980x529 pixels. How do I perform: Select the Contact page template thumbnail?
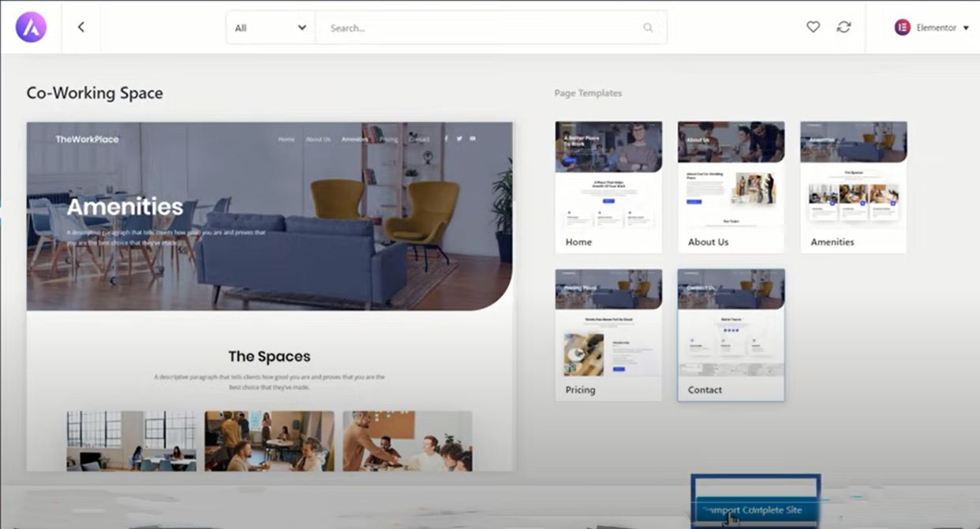pyautogui.click(x=731, y=335)
